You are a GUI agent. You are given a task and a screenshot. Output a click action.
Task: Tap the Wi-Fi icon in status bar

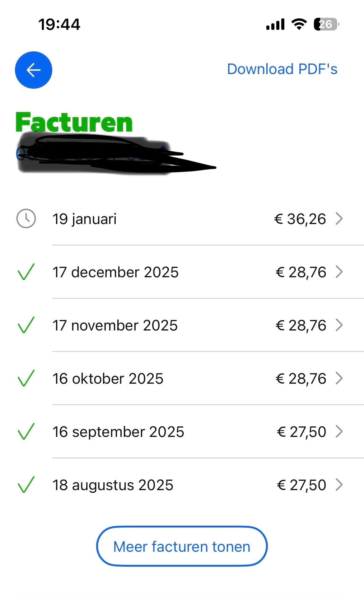point(299,24)
